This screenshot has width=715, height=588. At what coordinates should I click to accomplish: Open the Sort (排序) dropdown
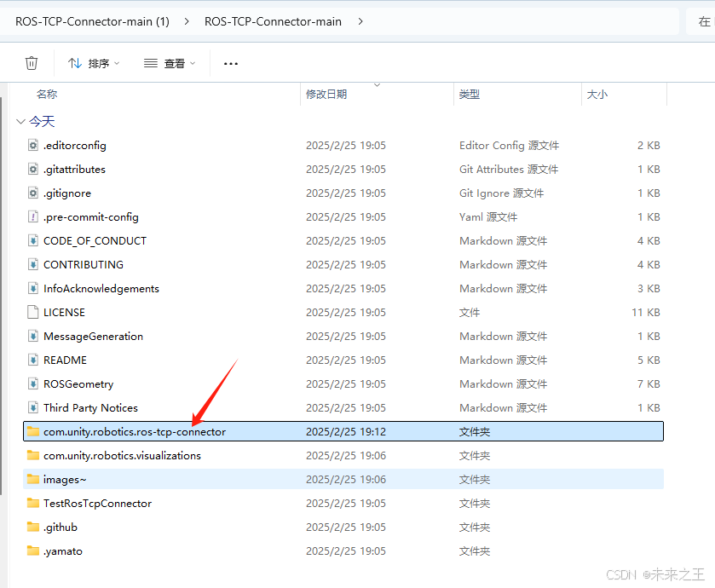pos(94,63)
